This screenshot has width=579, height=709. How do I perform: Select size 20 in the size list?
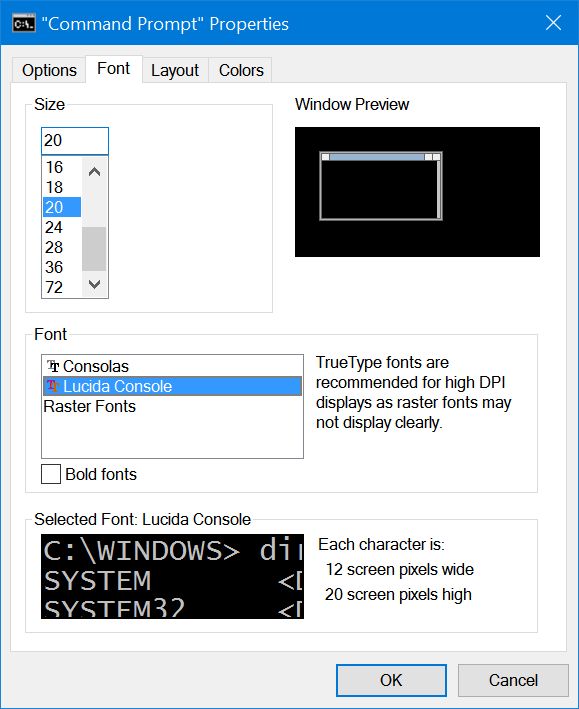pos(62,207)
